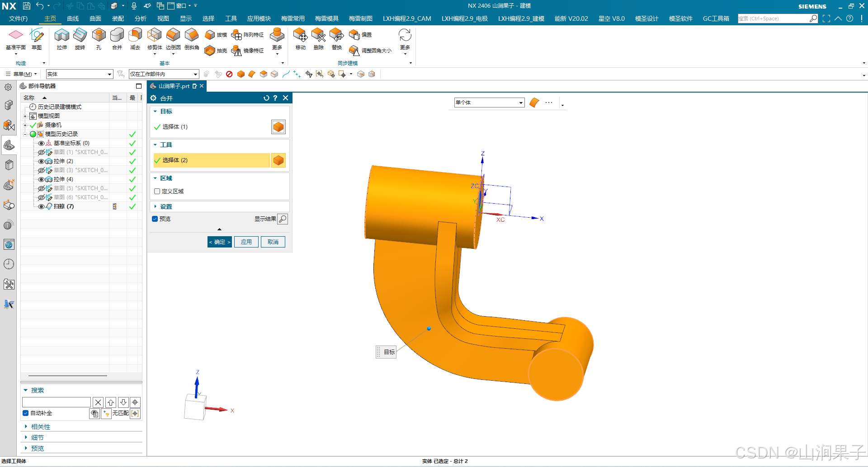
Task: Toggle the 自动补全 checkbox
Action: coord(26,413)
